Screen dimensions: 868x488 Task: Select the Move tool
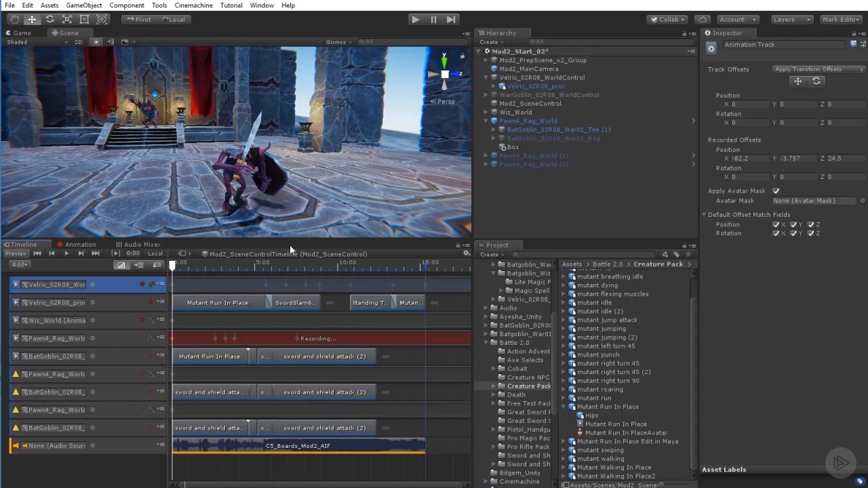tap(31, 19)
